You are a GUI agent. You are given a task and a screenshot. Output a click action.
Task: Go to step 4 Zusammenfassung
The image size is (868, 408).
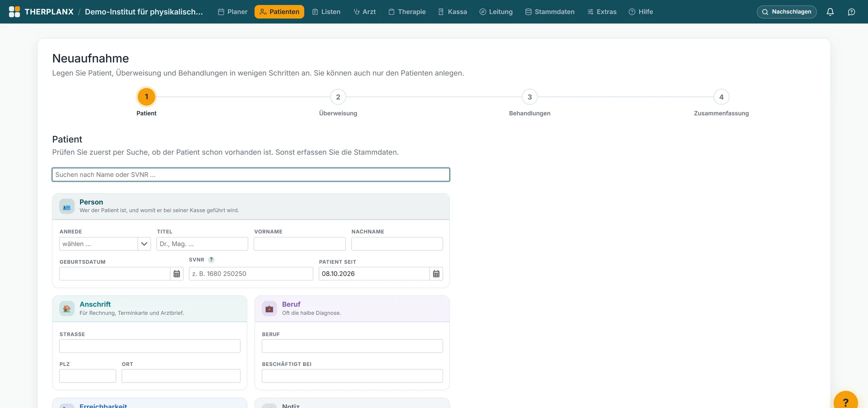point(721,97)
